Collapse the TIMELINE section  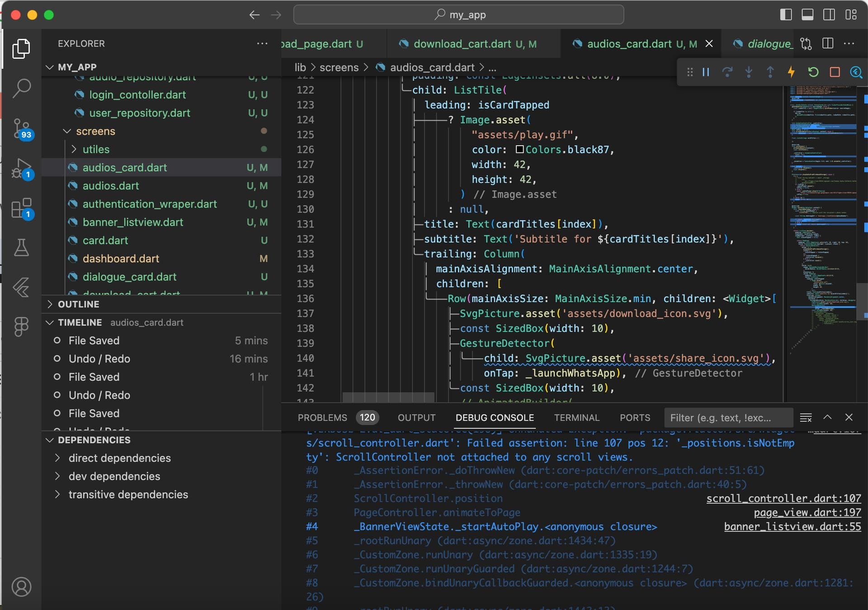pyautogui.click(x=50, y=322)
